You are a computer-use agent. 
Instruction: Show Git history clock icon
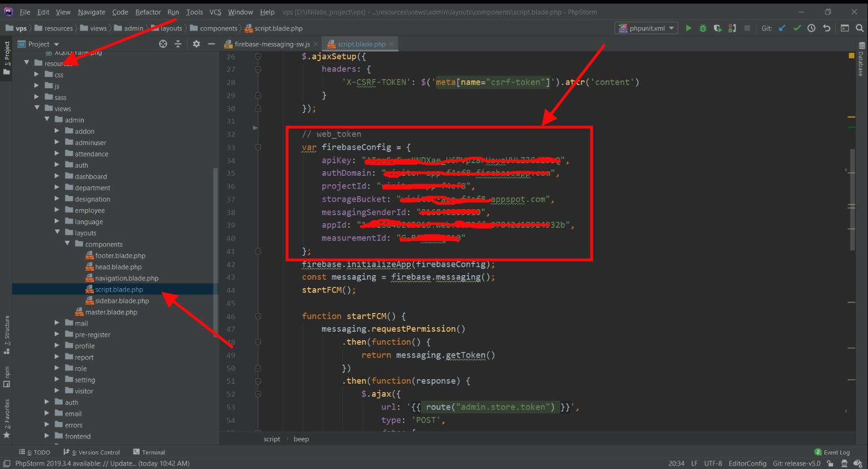(x=811, y=28)
